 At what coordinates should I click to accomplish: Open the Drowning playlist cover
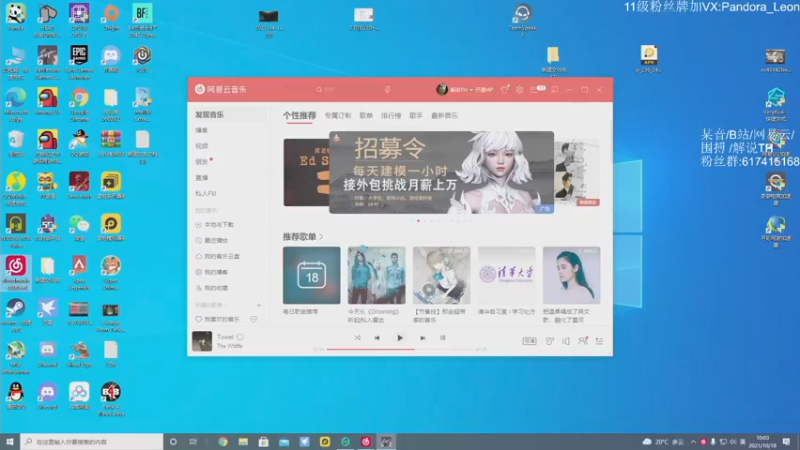(377, 276)
